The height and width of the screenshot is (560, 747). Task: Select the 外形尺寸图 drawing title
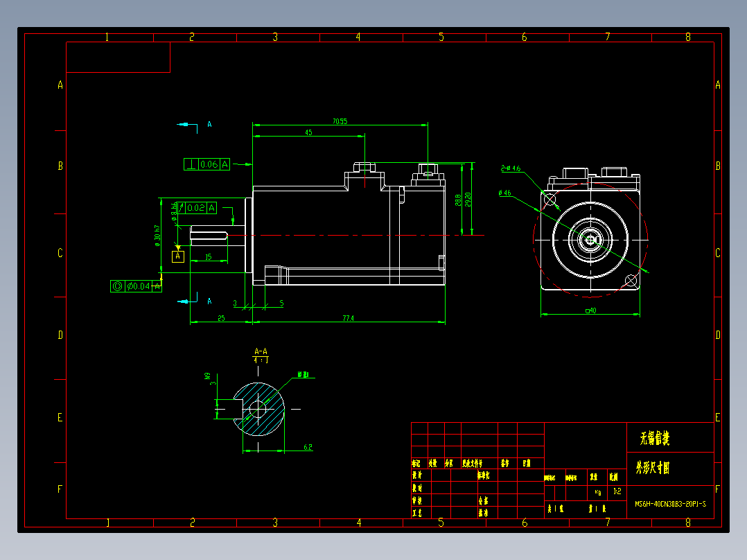tap(653, 468)
